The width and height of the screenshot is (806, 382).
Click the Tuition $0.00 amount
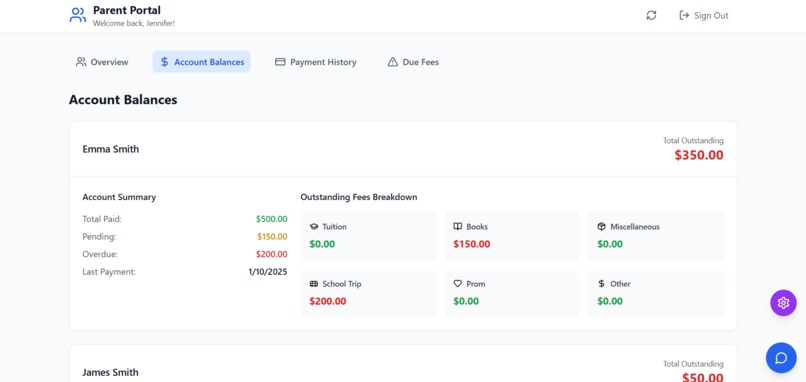coord(322,244)
